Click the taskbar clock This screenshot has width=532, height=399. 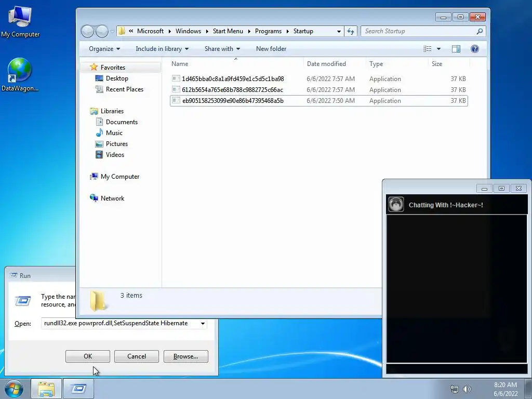coord(506,389)
